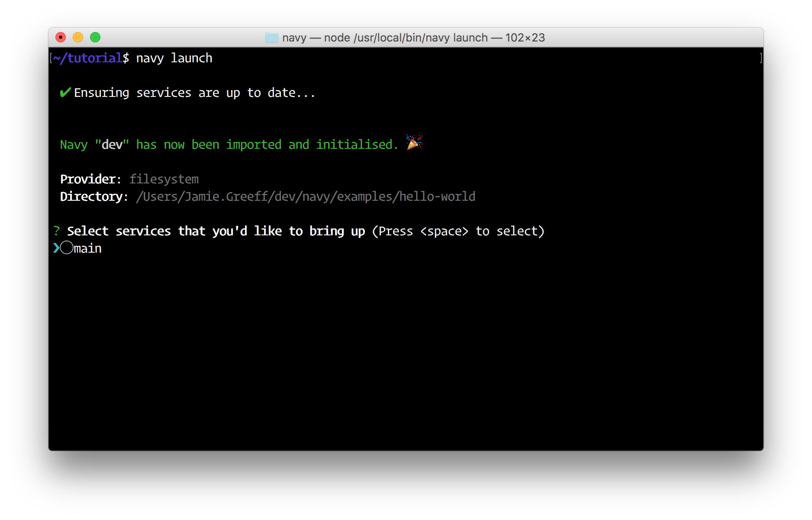
Task: Click the green checkmark before 'Ensuring services'
Action: 65,92
